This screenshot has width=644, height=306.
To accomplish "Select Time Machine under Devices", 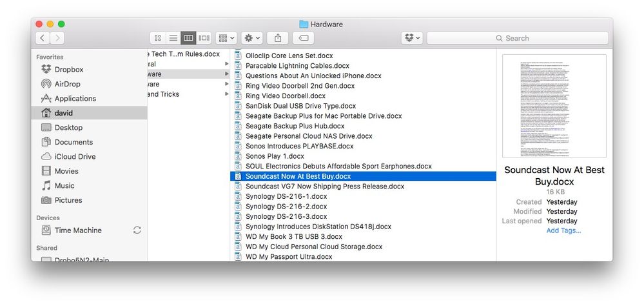I will pyautogui.click(x=89, y=230).
